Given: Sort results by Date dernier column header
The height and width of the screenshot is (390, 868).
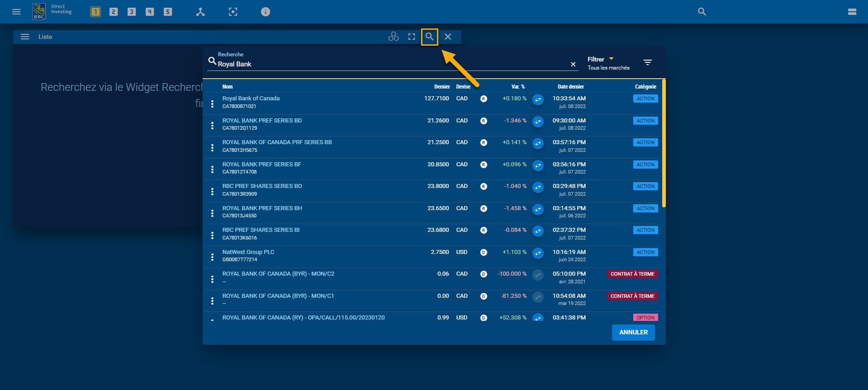Looking at the screenshot, I should click(x=570, y=87).
